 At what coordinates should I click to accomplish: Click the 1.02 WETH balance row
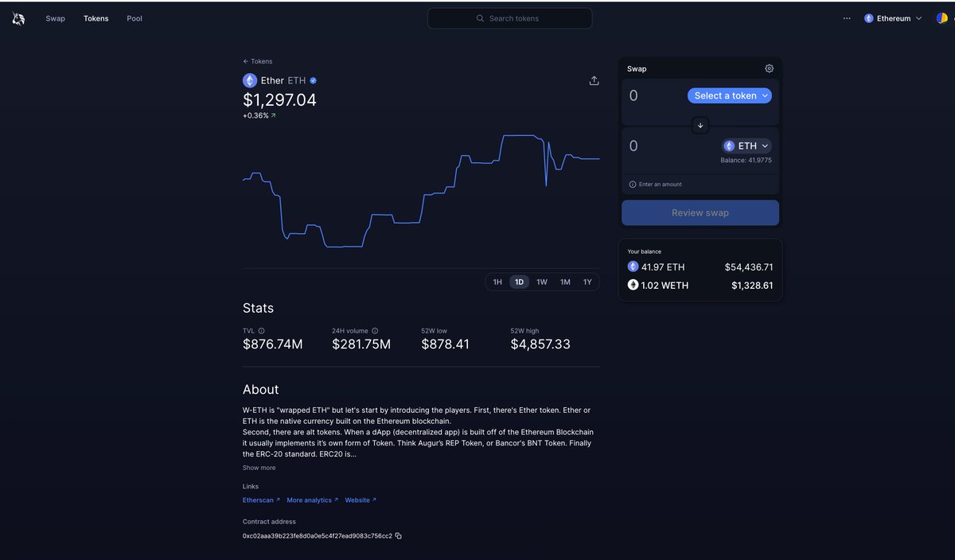700,285
